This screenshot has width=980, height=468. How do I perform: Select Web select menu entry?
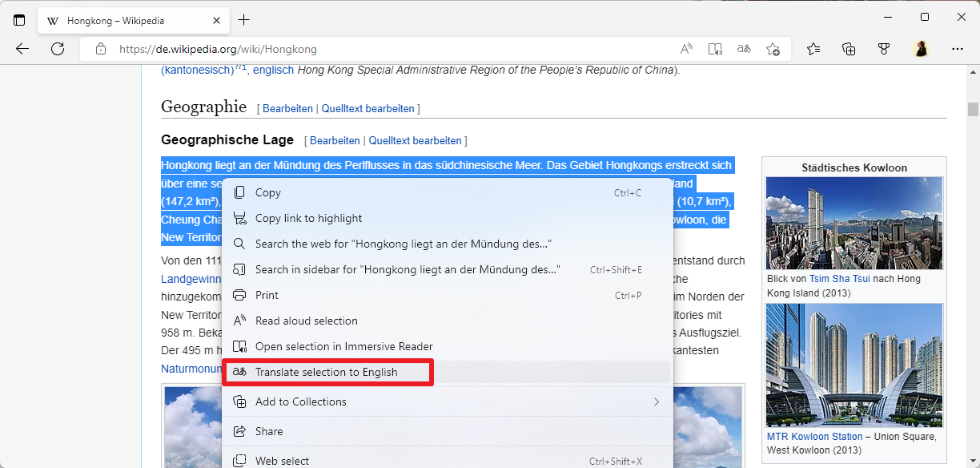click(x=447, y=461)
